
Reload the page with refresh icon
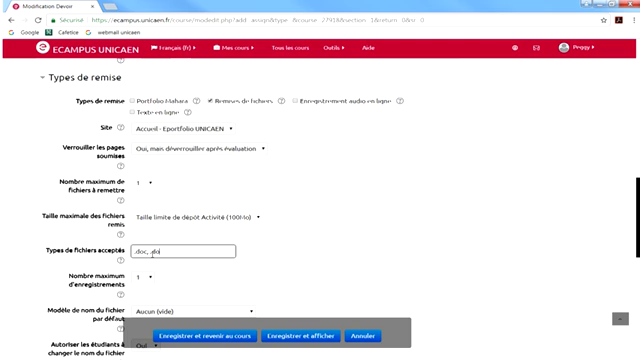pos(38,20)
